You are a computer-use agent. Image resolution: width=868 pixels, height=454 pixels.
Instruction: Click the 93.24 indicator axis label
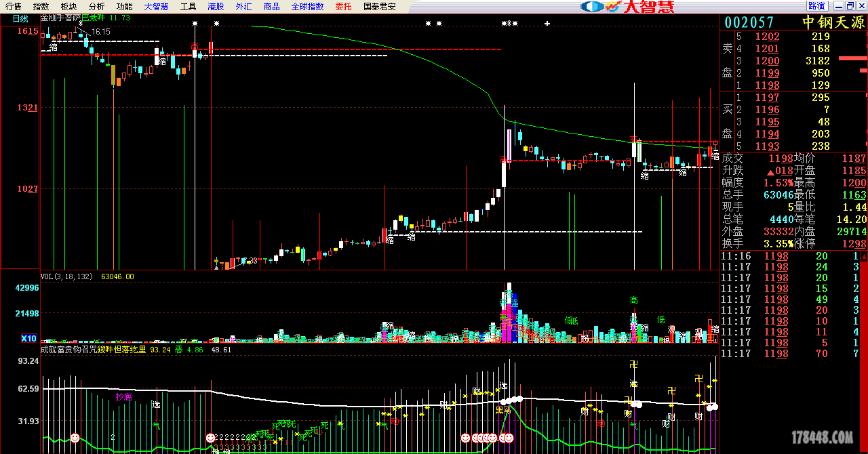click(x=27, y=361)
